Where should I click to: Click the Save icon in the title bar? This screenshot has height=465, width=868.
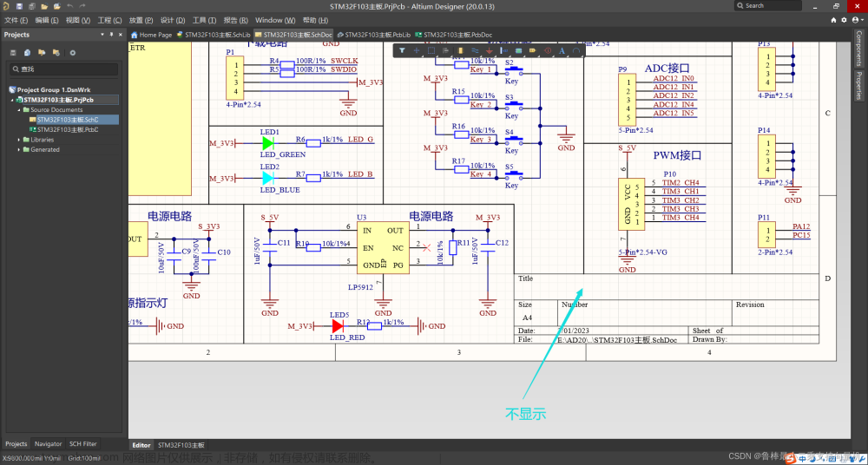[19, 6]
